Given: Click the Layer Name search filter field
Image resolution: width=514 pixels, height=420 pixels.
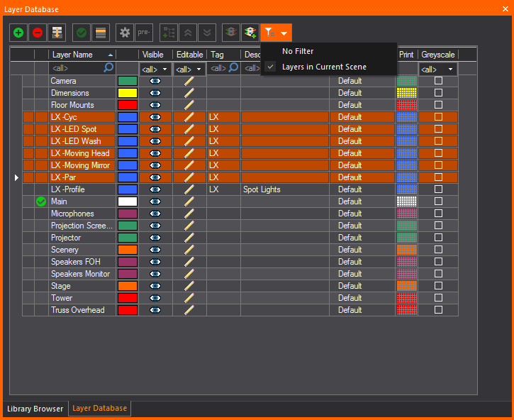Looking at the screenshot, I should point(77,69).
